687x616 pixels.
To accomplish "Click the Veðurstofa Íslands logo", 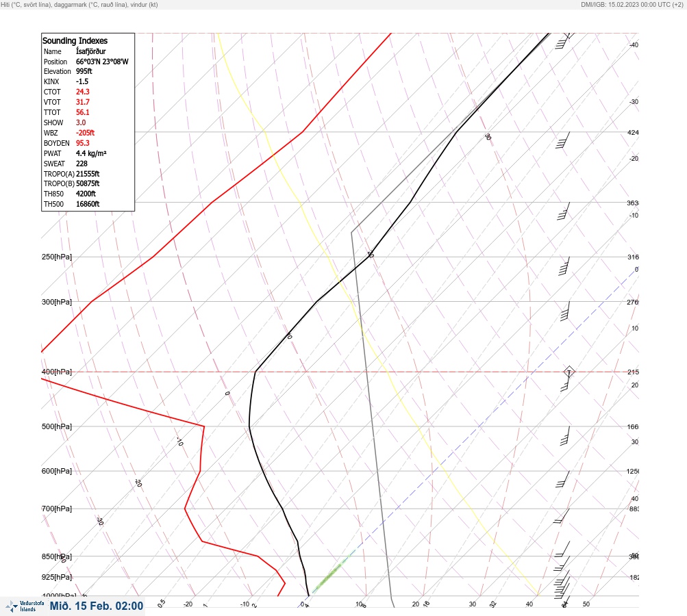I will (25, 606).
